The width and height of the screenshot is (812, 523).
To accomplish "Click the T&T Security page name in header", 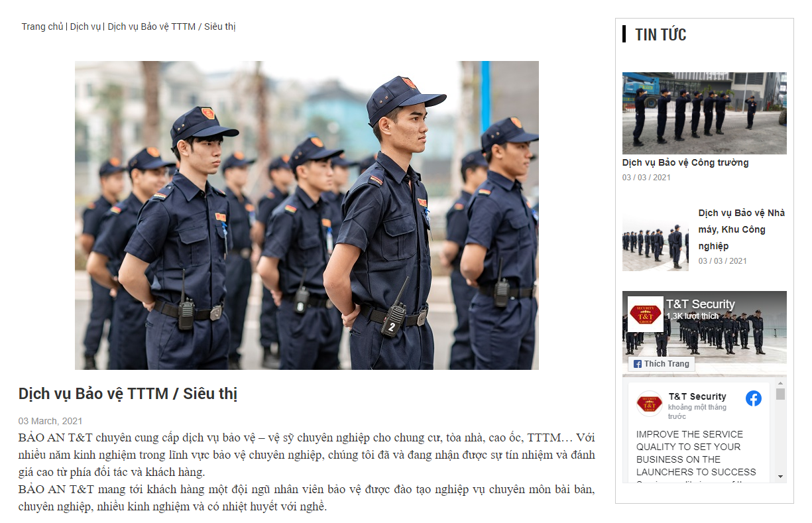I will point(701,304).
